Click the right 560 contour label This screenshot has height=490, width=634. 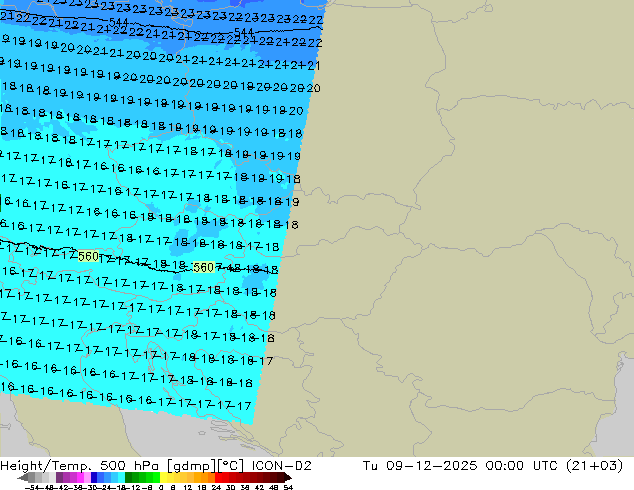pos(203,268)
